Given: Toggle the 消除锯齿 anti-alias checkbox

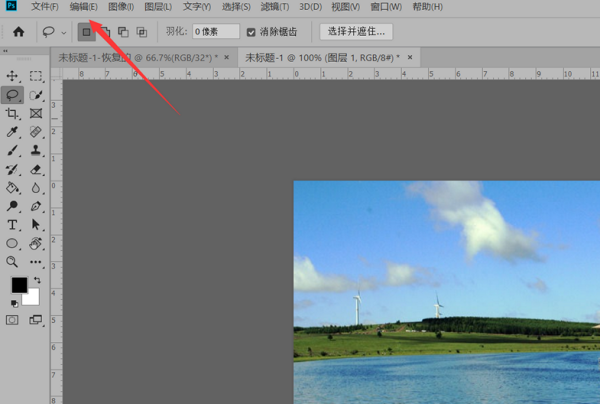Looking at the screenshot, I should (x=251, y=32).
